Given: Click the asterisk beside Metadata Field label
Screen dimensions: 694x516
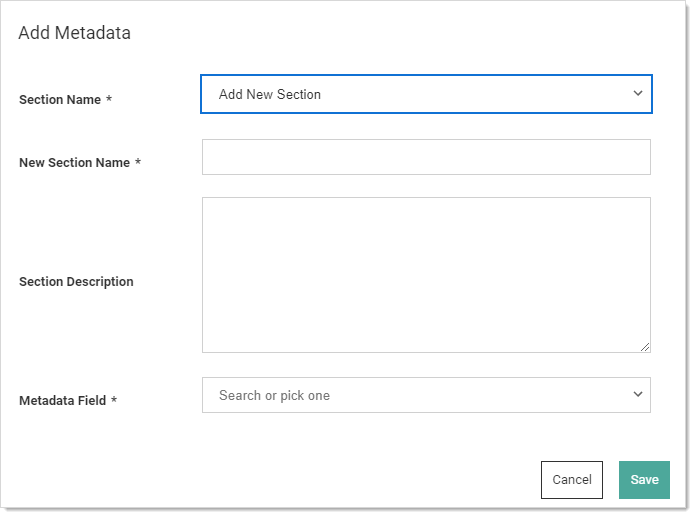Looking at the screenshot, I should [x=114, y=399].
